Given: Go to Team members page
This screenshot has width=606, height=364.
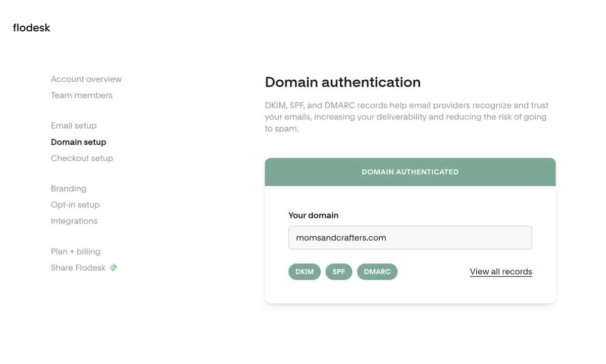Looking at the screenshot, I should pyautogui.click(x=81, y=95).
